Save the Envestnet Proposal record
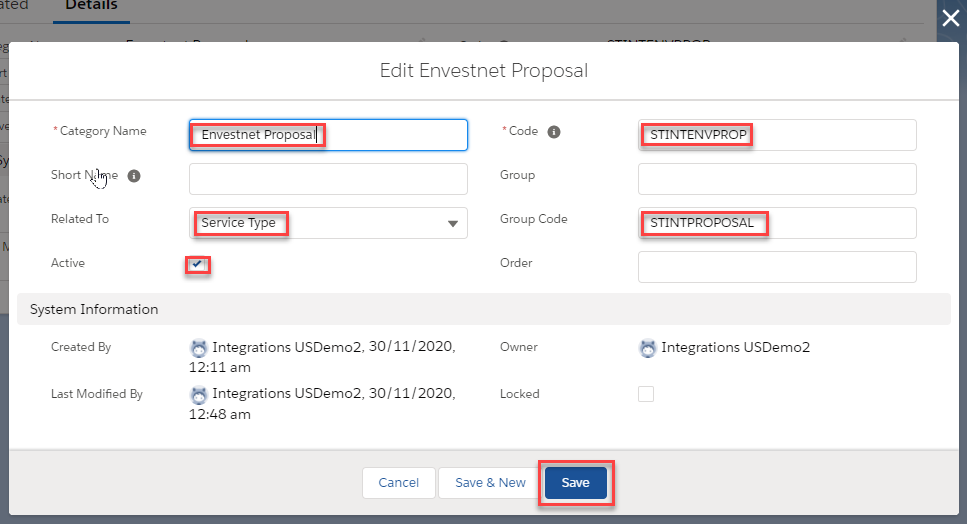Screen dimensions: 967x524 (x=575, y=483)
